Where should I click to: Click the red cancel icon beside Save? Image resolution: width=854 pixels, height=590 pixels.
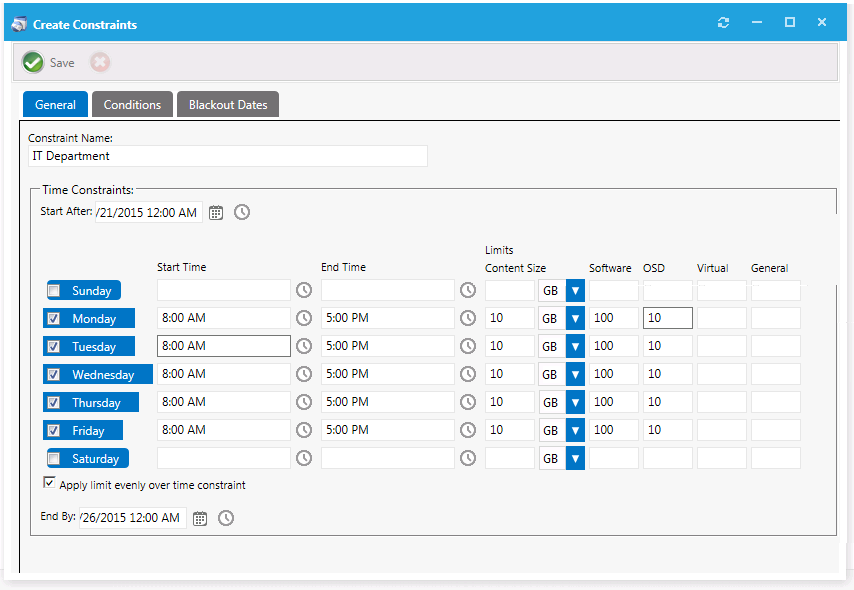point(100,62)
